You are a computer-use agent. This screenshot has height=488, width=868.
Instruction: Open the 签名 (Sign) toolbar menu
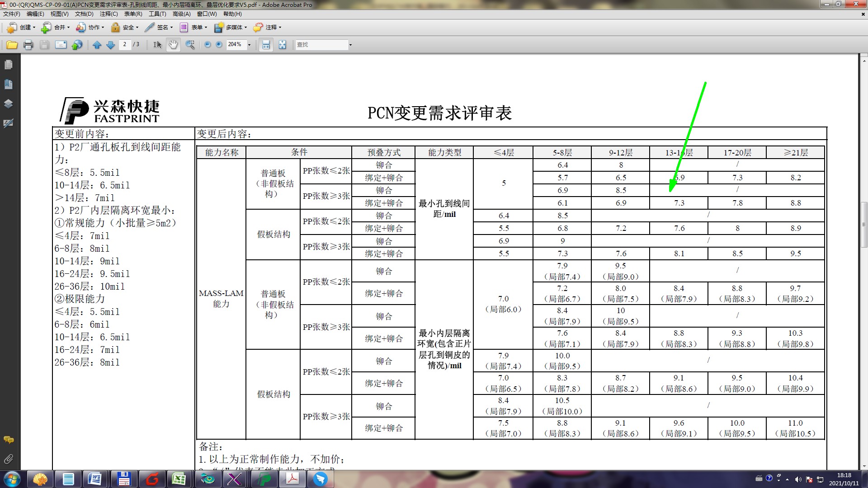[x=159, y=28]
